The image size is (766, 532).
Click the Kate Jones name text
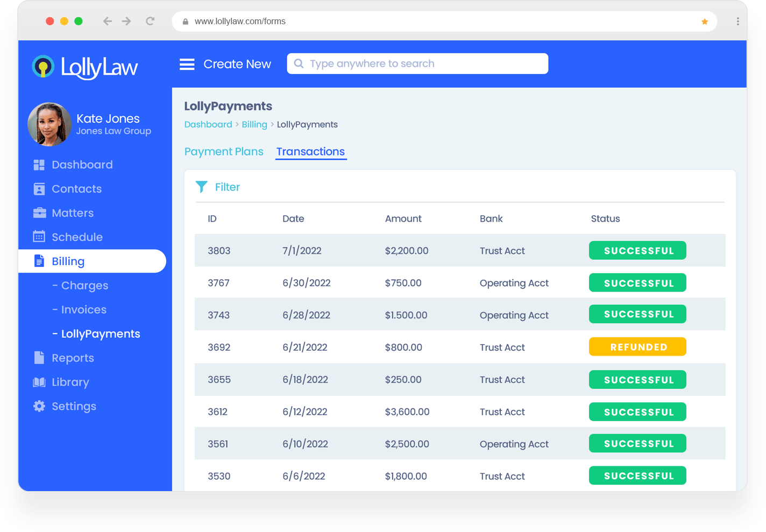(108, 118)
